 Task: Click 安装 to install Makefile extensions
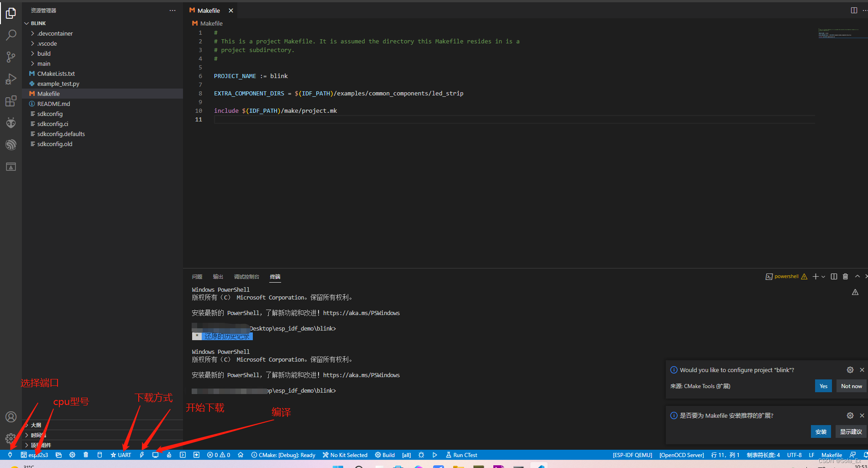821,431
